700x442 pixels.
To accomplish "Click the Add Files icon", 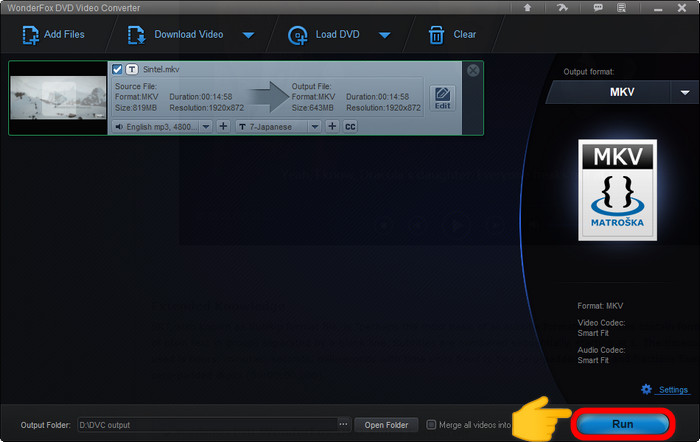I will (x=30, y=35).
